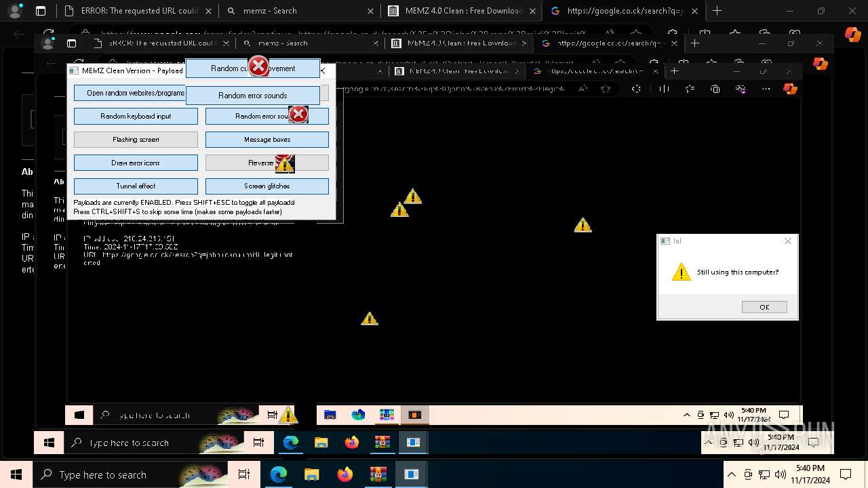Close the 'memz - Search' tab
The height and width of the screenshot is (488, 868).
(x=370, y=11)
